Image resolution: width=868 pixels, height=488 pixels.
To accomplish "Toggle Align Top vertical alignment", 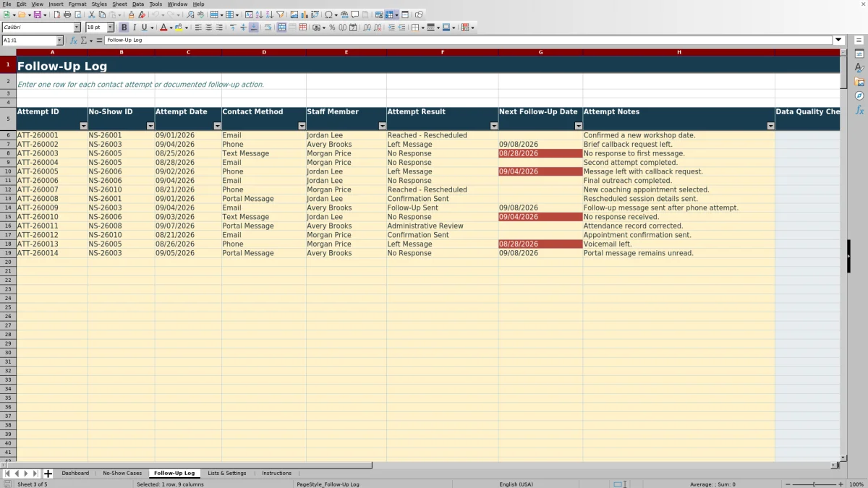I will pos(233,27).
